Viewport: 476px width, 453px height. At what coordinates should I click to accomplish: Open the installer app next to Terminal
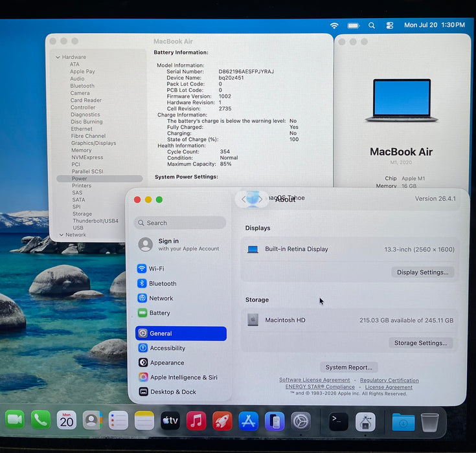pos(365,422)
